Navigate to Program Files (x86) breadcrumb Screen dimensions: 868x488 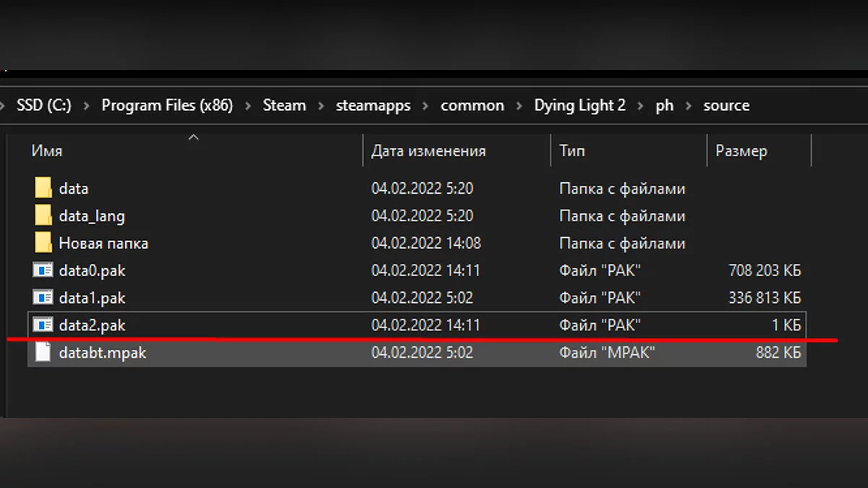167,106
